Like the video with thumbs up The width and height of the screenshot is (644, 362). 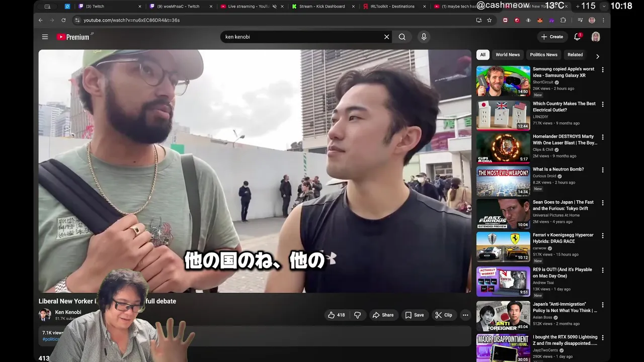coord(336,315)
